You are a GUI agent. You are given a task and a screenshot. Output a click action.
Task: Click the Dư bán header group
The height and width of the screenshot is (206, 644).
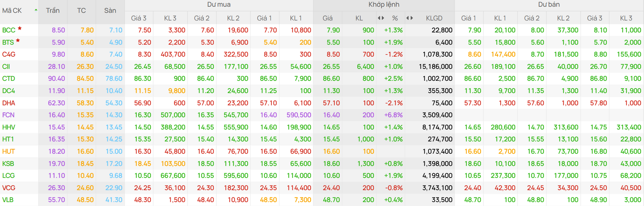pyautogui.click(x=549, y=5)
